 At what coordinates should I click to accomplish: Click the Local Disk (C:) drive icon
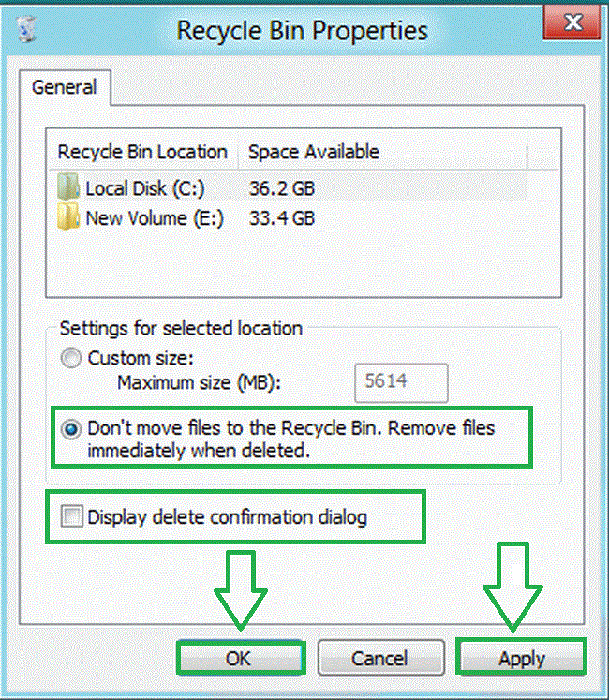pos(68,186)
